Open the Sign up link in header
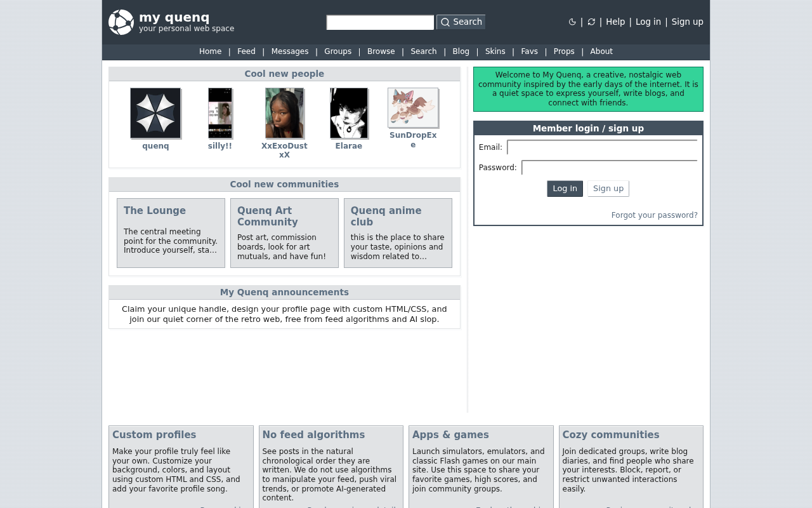The height and width of the screenshot is (508, 812). [x=688, y=22]
